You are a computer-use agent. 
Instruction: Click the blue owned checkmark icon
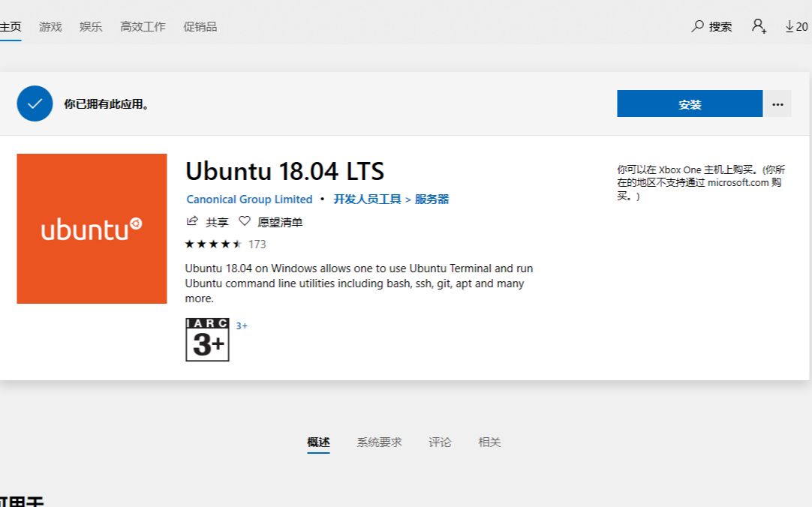point(35,103)
